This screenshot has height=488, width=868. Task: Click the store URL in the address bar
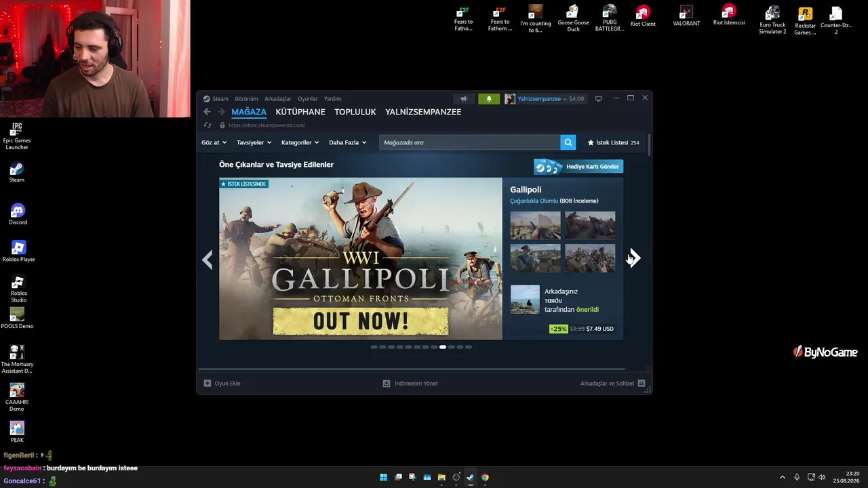pyautogui.click(x=267, y=125)
